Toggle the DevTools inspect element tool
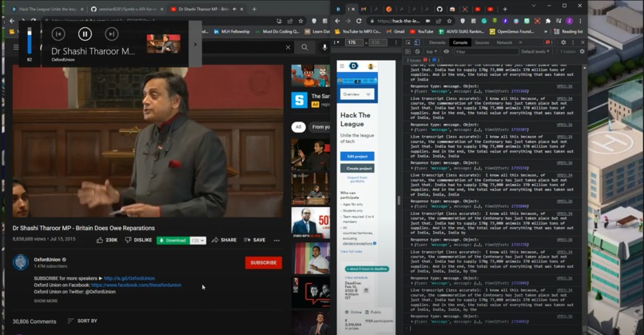 tap(407, 42)
